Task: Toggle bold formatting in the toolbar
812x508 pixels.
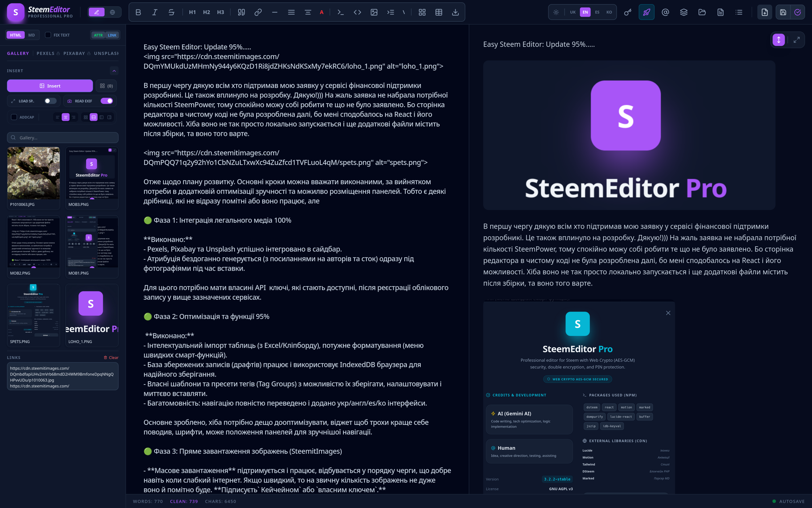Action: point(138,12)
